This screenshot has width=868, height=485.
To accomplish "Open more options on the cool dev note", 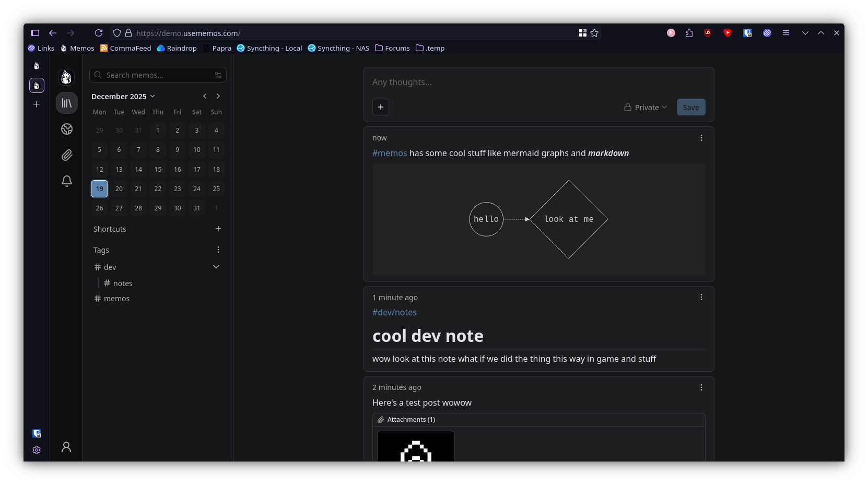I will pos(701,297).
